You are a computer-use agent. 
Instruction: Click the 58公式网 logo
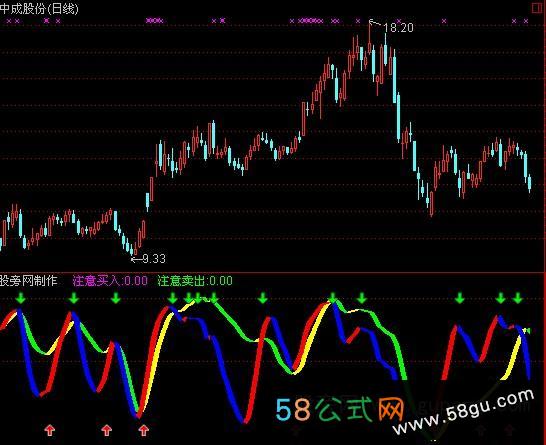(x=340, y=409)
